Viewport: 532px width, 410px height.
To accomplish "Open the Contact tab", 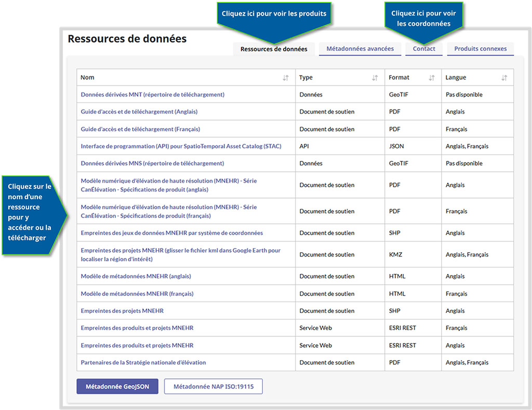I will (424, 48).
